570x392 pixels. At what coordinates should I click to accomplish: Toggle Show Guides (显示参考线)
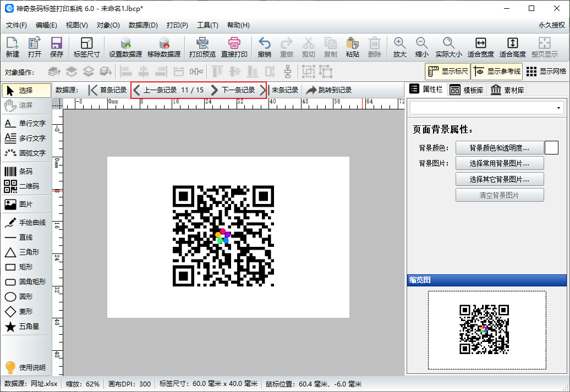coord(497,71)
